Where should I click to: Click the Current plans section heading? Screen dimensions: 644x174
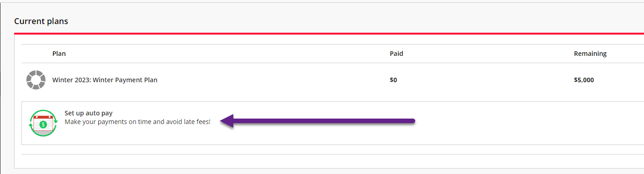click(41, 21)
